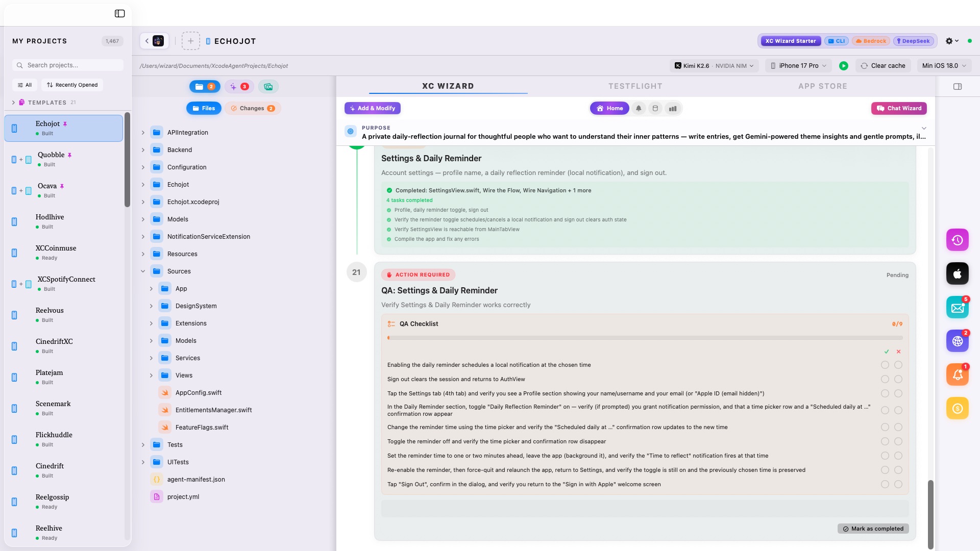
Task: Mark fail for 'Tap the Settings tab' item
Action: [898, 393]
